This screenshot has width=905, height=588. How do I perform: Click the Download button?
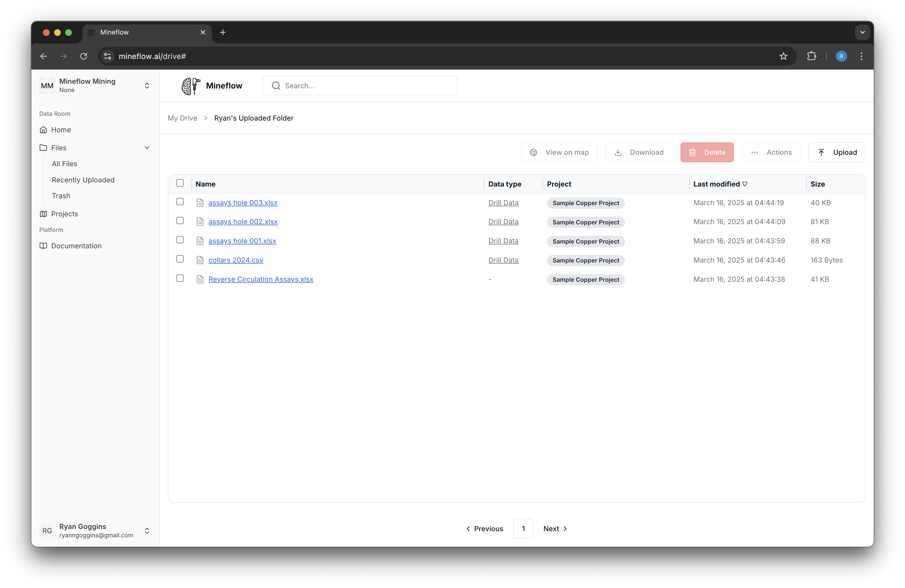point(639,152)
